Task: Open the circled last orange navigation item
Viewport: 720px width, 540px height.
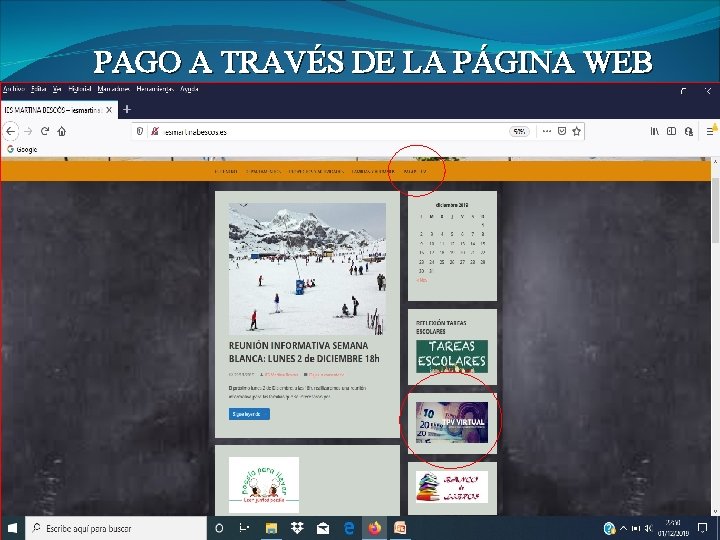Action: click(415, 171)
